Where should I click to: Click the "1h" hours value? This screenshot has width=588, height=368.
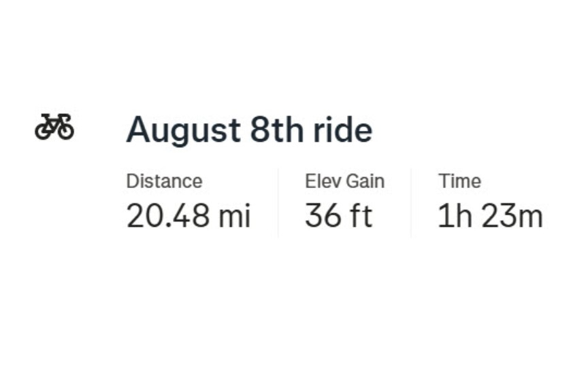point(455,215)
